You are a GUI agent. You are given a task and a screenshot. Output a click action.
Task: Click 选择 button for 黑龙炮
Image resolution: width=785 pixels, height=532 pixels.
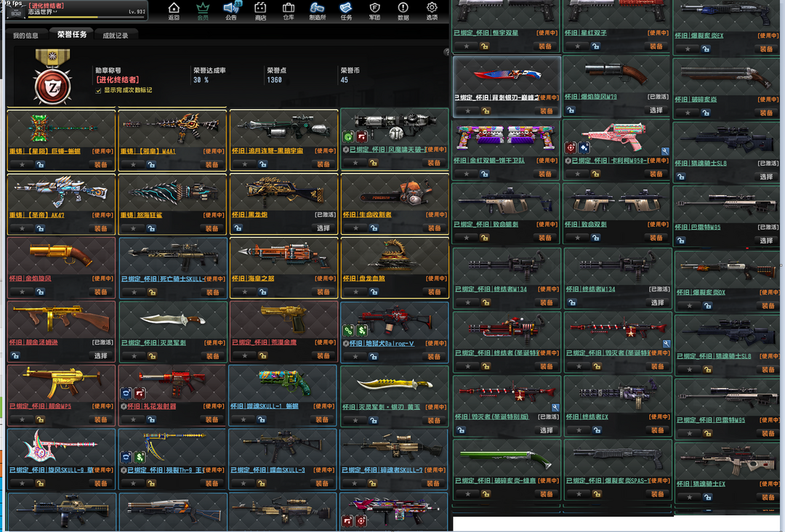tap(323, 228)
